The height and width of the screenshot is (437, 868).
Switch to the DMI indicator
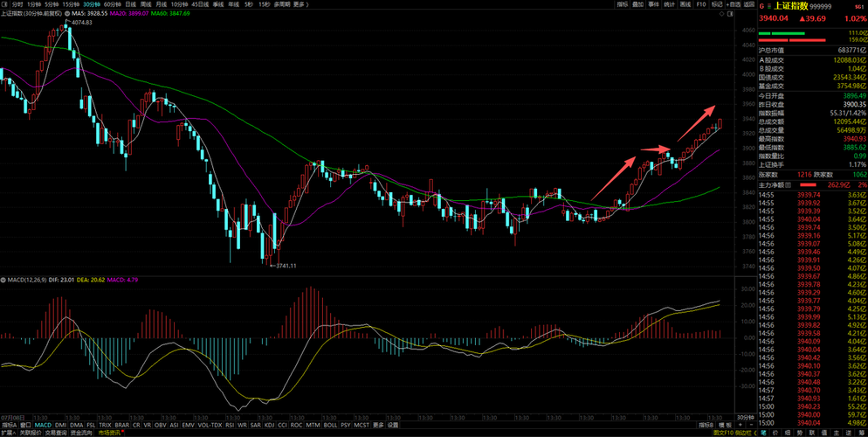60,425
